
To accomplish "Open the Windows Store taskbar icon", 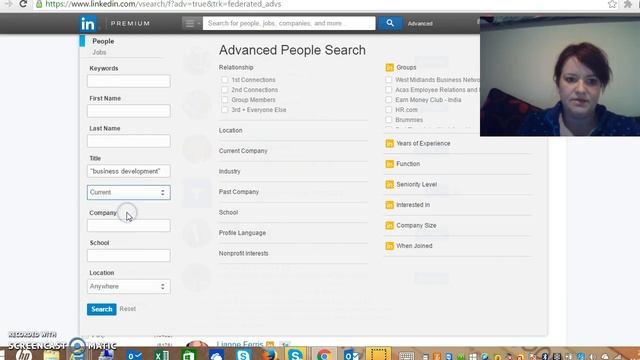I will (x=189, y=354).
